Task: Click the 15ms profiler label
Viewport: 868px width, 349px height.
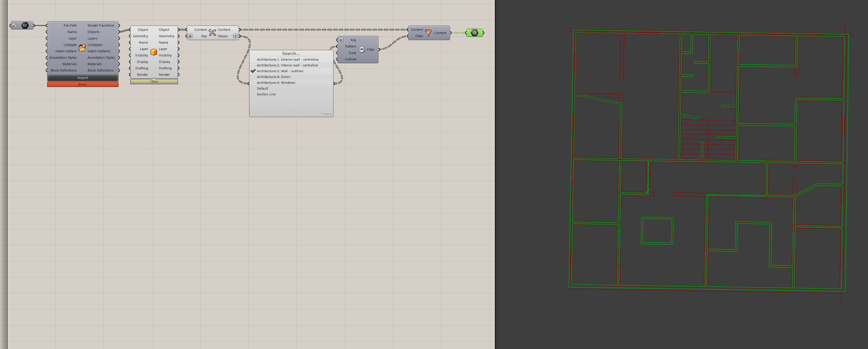Action: click(x=154, y=82)
